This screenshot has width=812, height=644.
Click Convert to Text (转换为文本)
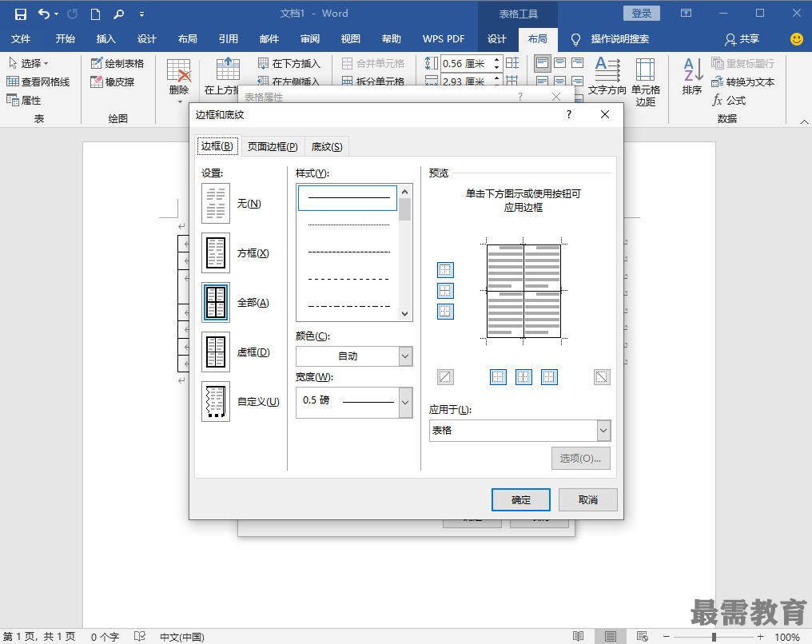(743, 81)
